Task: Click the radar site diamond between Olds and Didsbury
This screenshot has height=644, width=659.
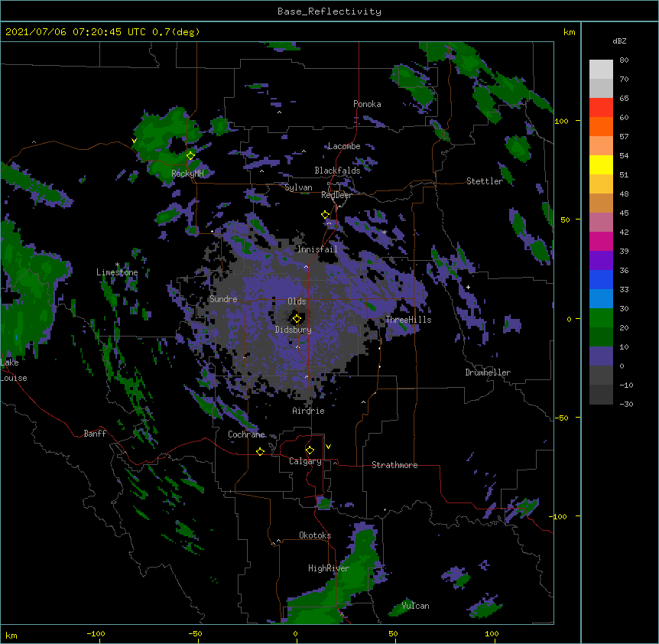Action: click(x=297, y=319)
